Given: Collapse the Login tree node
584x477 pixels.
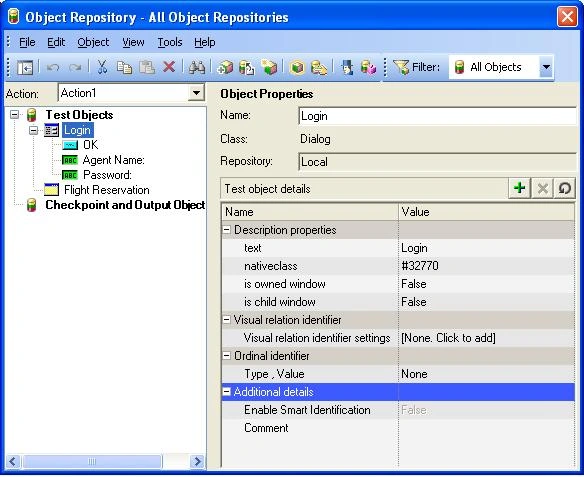Looking at the screenshot, I should point(34,130).
